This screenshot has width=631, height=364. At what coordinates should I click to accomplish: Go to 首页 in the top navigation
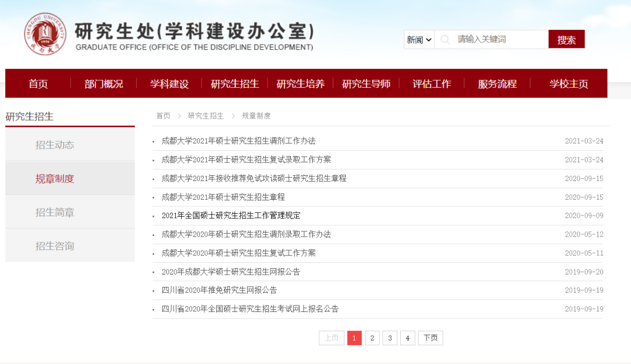click(x=37, y=84)
